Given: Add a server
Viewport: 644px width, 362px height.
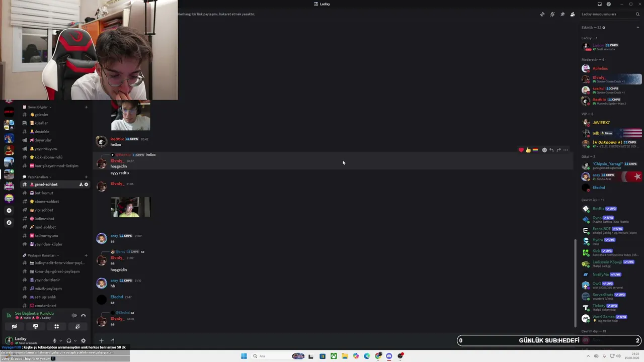Looking at the screenshot, I should click(x=9, y=211).
